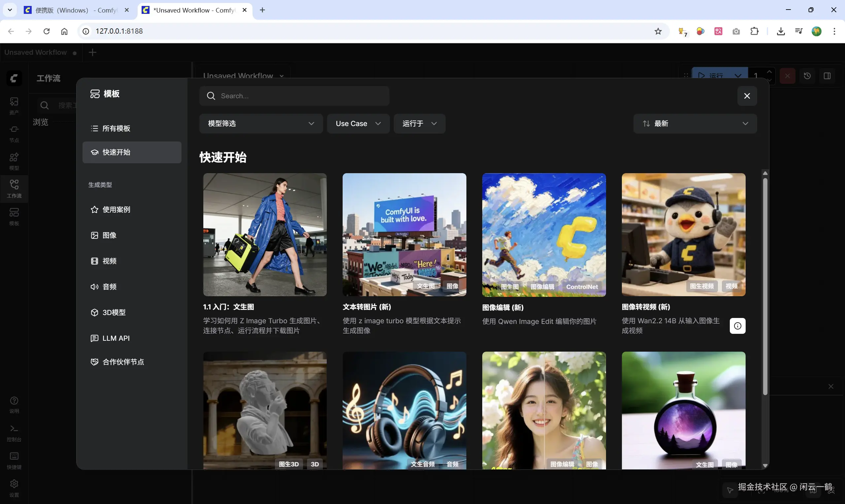Open the 最新 sort order dropdown

(695, 124)
